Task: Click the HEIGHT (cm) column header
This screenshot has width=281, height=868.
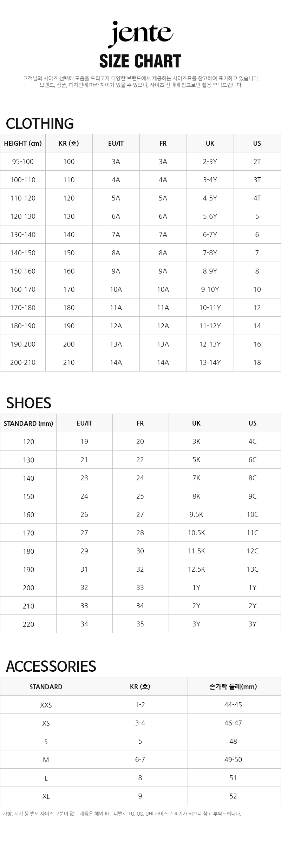Action: click(x=23, y=143)
